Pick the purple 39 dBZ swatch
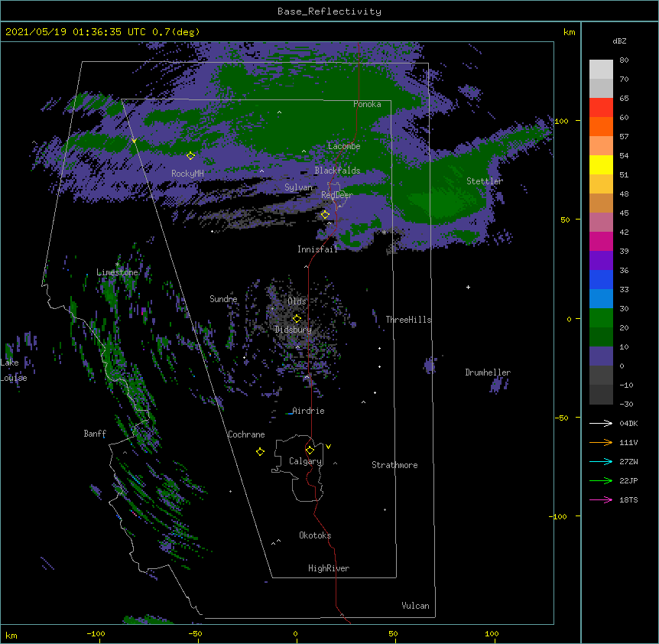659x644 pixels. 601,261
